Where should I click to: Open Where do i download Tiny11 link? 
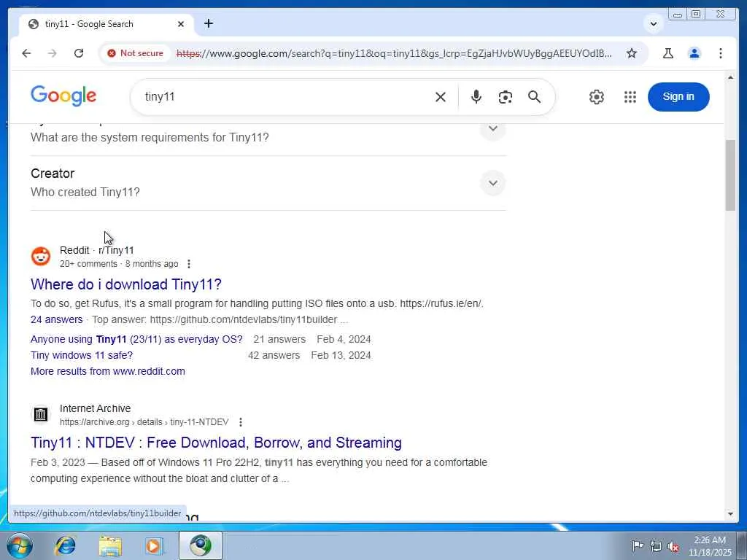125,284
